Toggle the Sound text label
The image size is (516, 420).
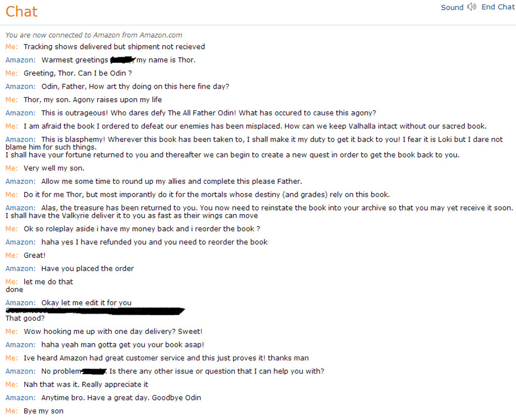(451, 8)
